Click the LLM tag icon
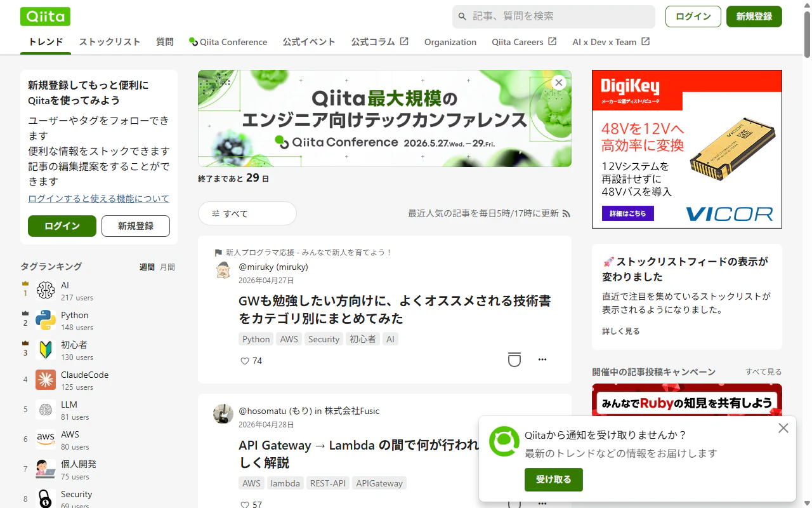Viewport: 812px width, 508px height. click(x=46, y=410)
